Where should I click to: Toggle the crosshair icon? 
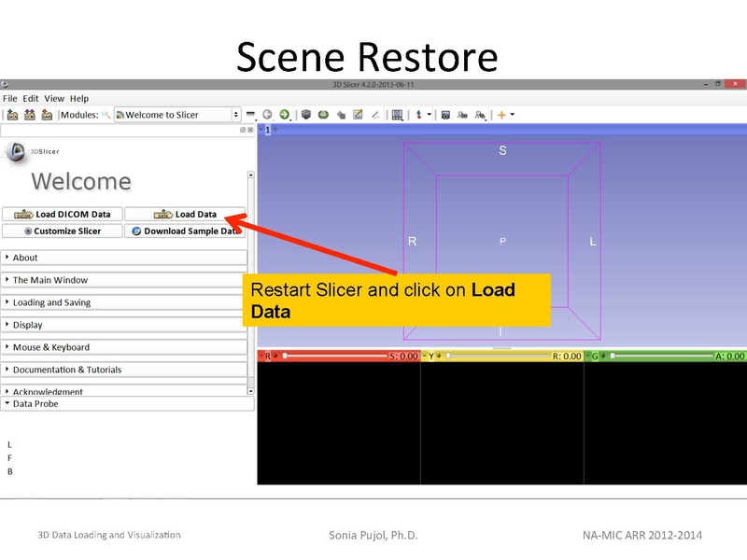(501, 115)
